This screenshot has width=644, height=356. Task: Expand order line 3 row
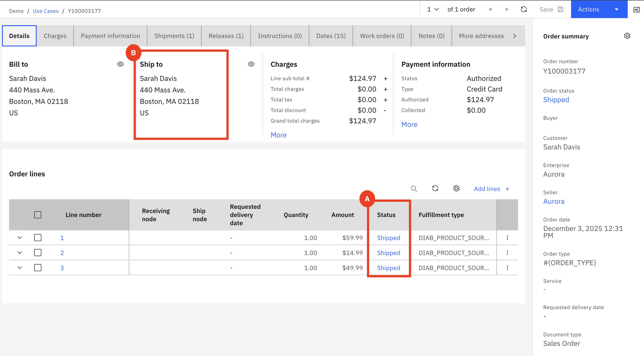click(20, 268)
